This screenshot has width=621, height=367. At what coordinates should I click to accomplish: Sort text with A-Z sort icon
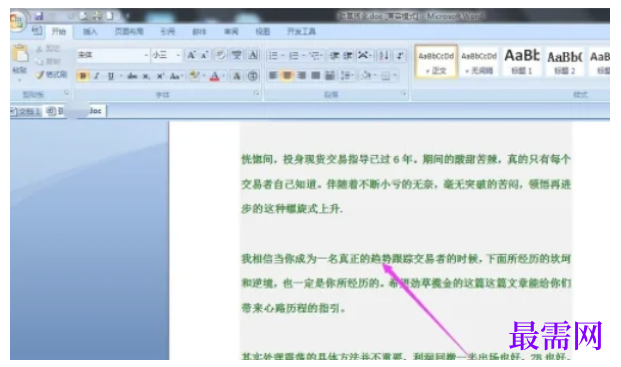[383, 55]
